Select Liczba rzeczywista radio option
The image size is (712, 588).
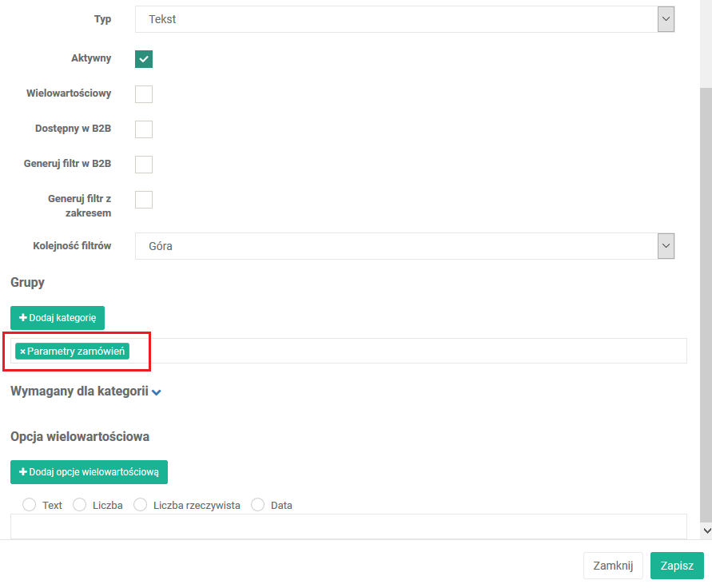(x=141, y=505)
